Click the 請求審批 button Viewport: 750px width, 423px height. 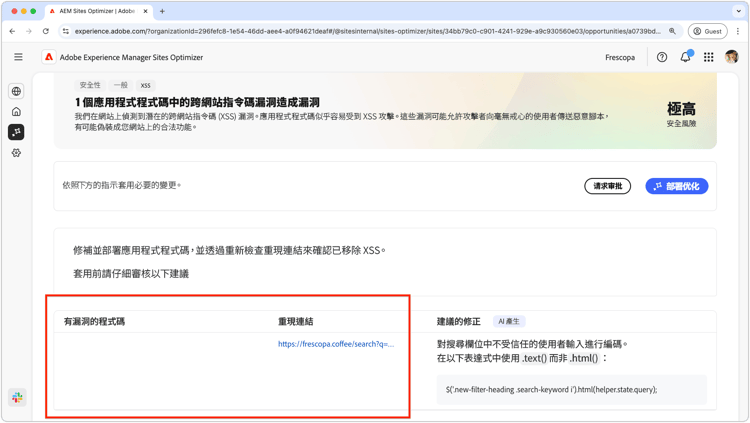coord(607,186)
